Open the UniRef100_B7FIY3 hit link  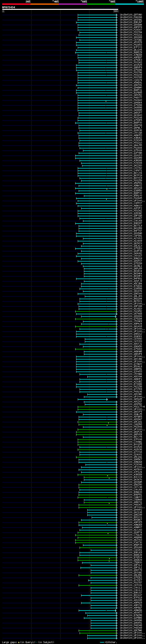pyautogui.click(x=131, y=47)
